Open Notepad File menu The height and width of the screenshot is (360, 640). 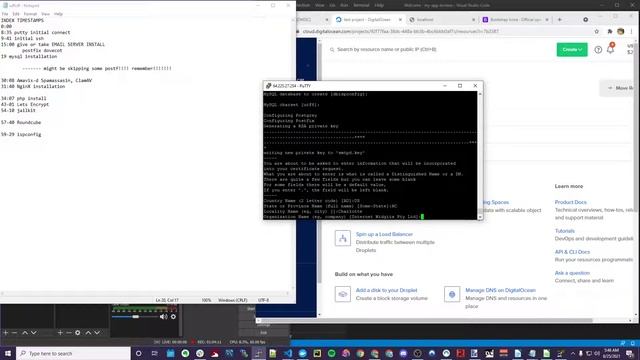click(x=5, y=14)
